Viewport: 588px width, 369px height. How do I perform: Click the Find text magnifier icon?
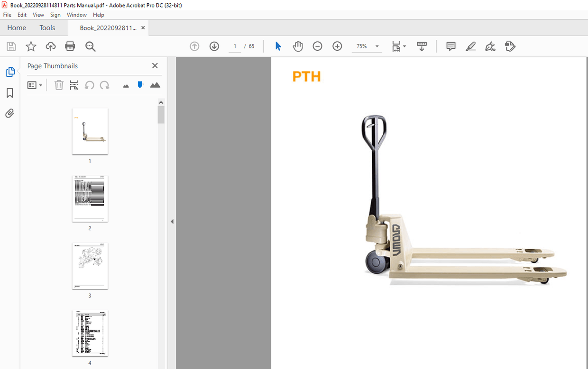(90, 46)
